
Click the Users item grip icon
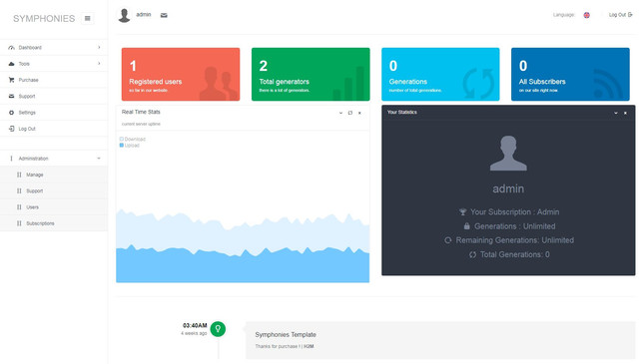[x=19, y=207]
